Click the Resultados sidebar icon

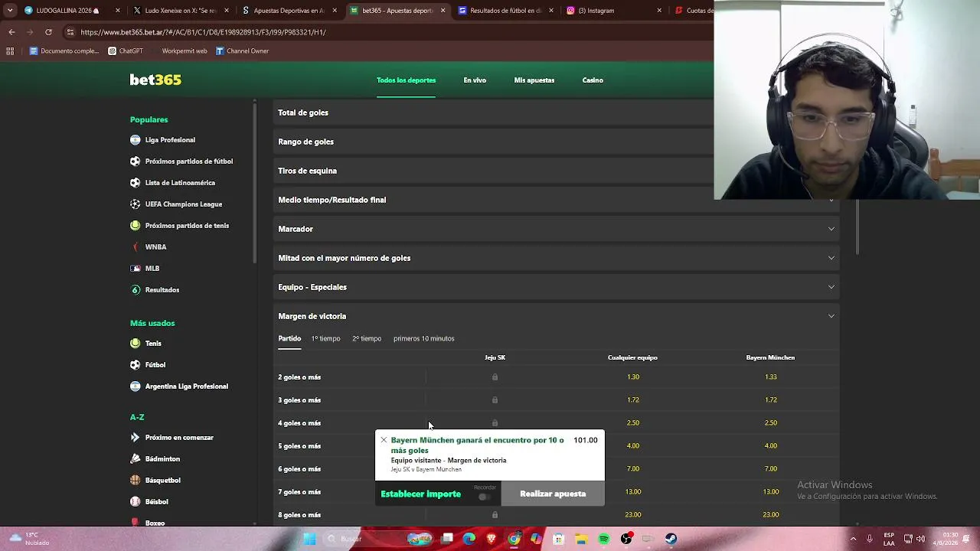tap(136, 290)
